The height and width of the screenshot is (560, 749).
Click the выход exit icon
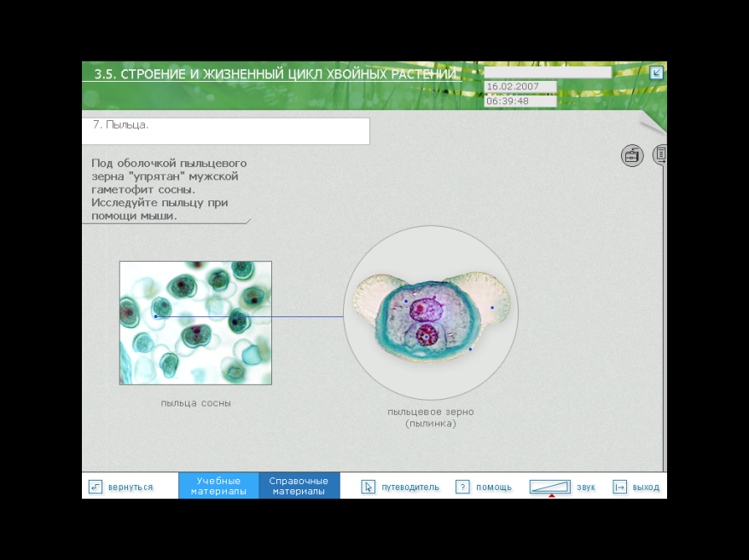(619, 487)
